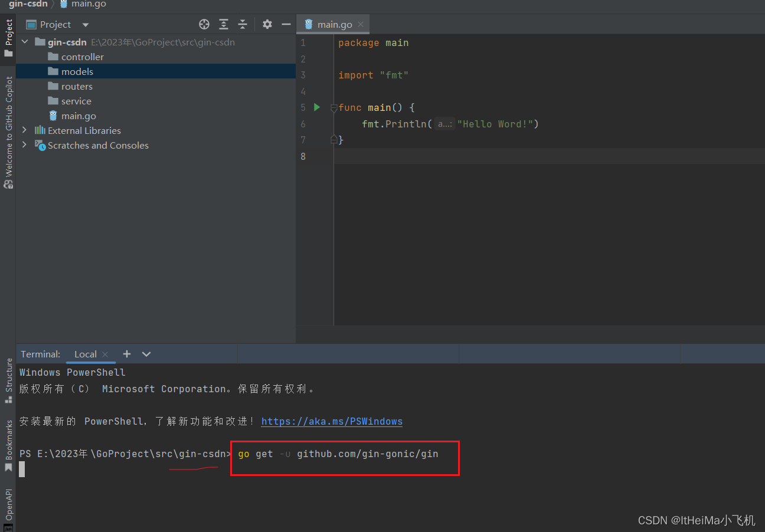Open the Project view mode dropdown
The image size is (765, 532).
84,24
